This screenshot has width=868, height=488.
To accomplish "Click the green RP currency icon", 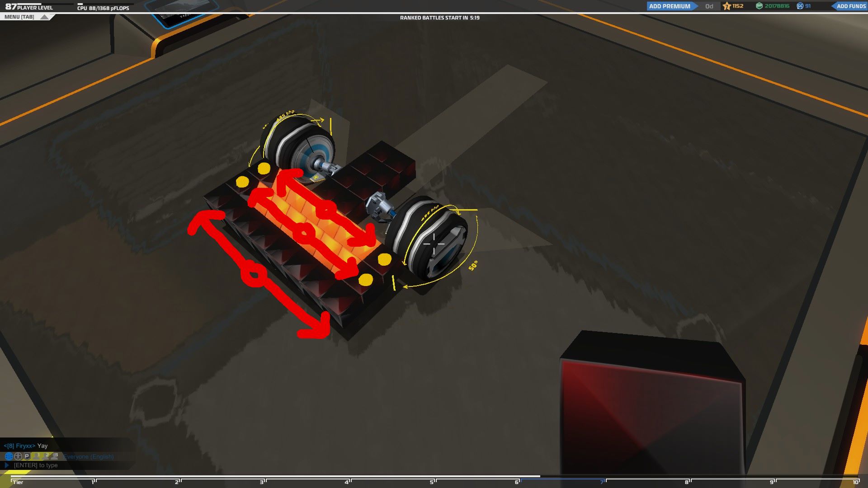I will (759, 6).
